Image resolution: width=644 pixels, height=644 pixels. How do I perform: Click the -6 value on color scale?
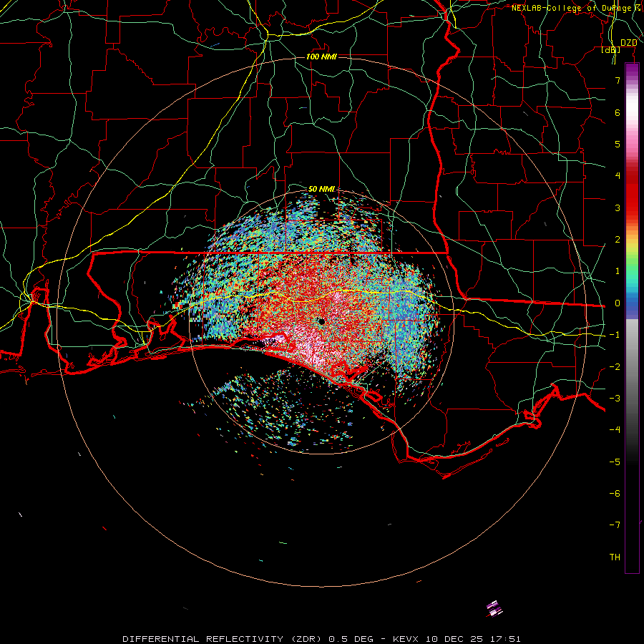pyautogui.click(x=615, y=494)
